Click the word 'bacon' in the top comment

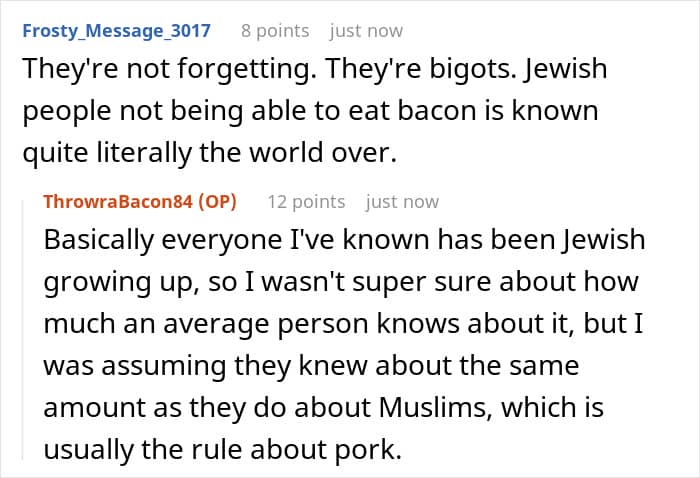[x=437, y=111]
